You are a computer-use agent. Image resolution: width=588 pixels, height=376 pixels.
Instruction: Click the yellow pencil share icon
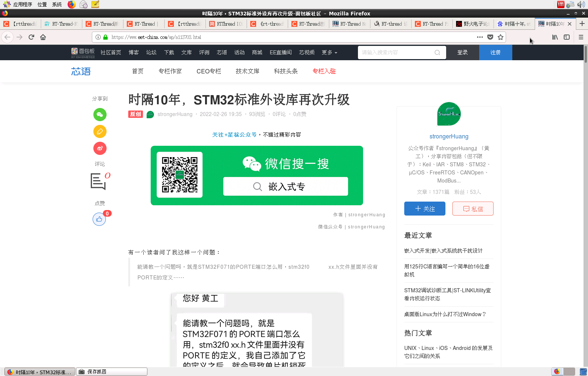coord(100,131)
